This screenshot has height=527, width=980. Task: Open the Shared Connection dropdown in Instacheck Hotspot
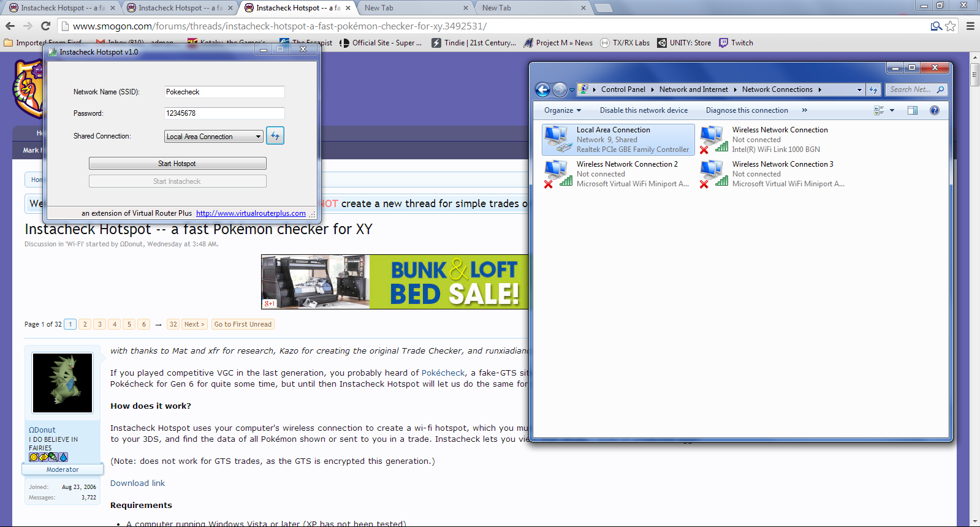point(214,137)
